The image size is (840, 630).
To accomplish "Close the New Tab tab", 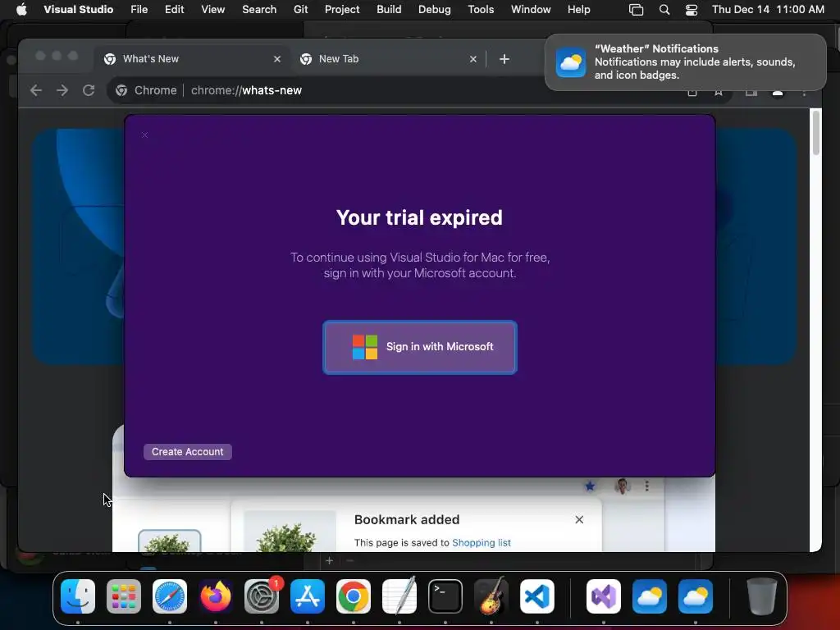I will coord(473,59).
